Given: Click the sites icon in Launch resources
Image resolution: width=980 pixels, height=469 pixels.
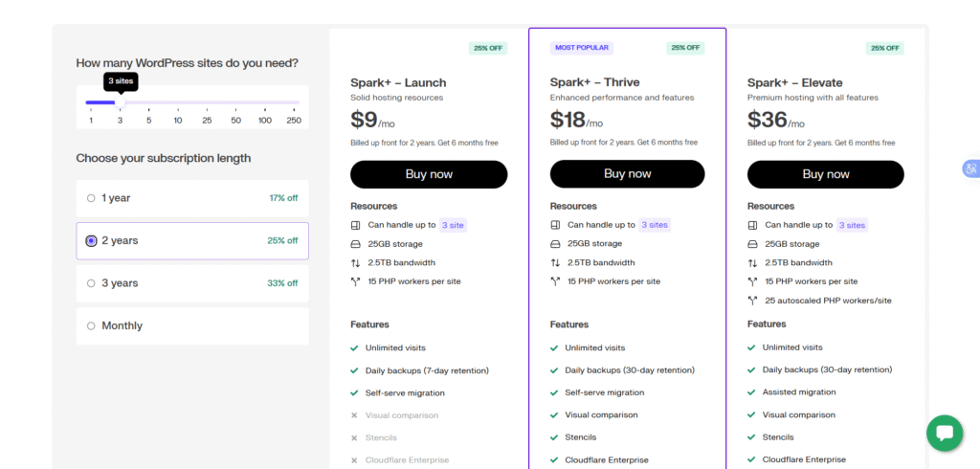Looking at the screenshot, I should click(x=355, y=225).
